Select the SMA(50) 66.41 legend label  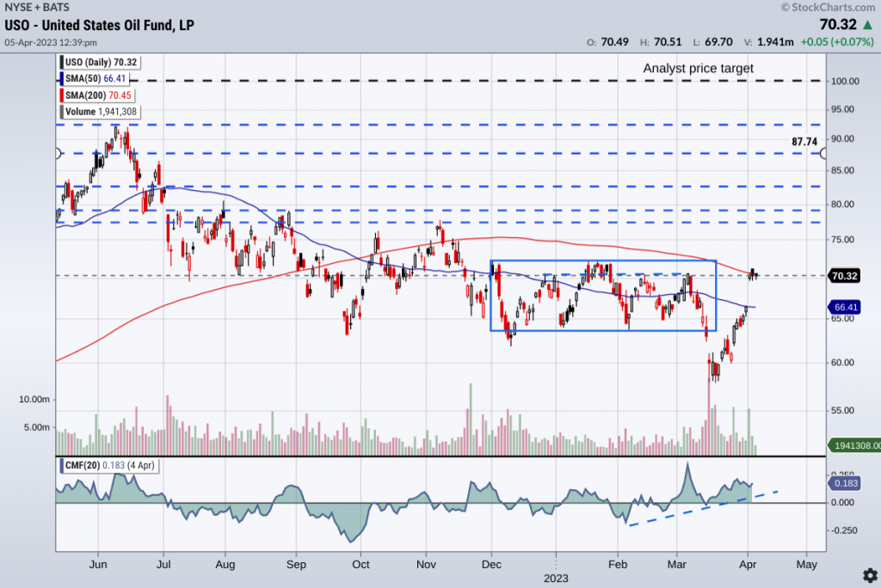[x=95, y=78]
